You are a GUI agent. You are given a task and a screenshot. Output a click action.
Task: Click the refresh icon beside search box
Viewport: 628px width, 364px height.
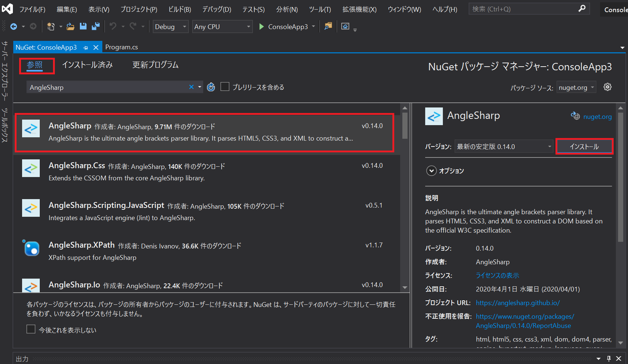(x=211, y=87)
